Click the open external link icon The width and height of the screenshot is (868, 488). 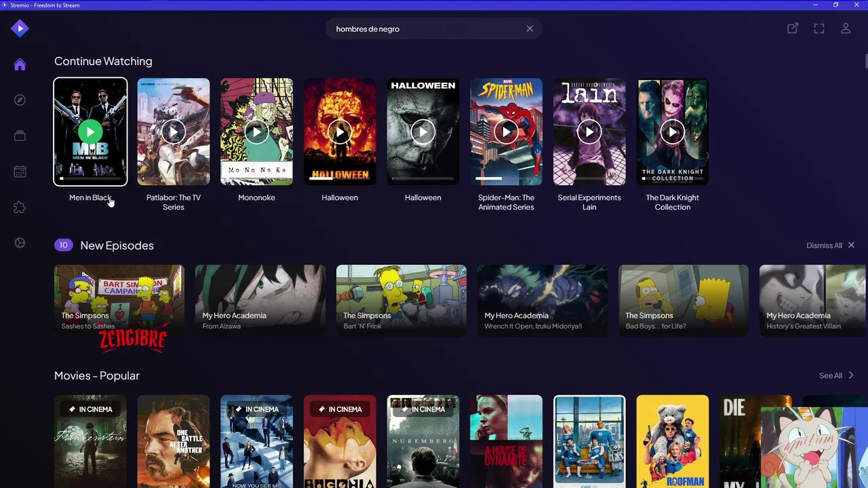point(793,28)
